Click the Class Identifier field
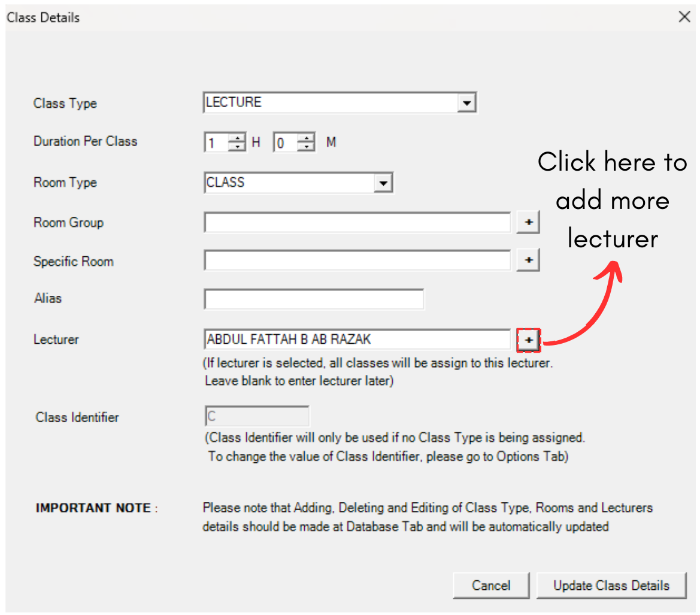The image size is (700, 615). click(x=257, y=416)
